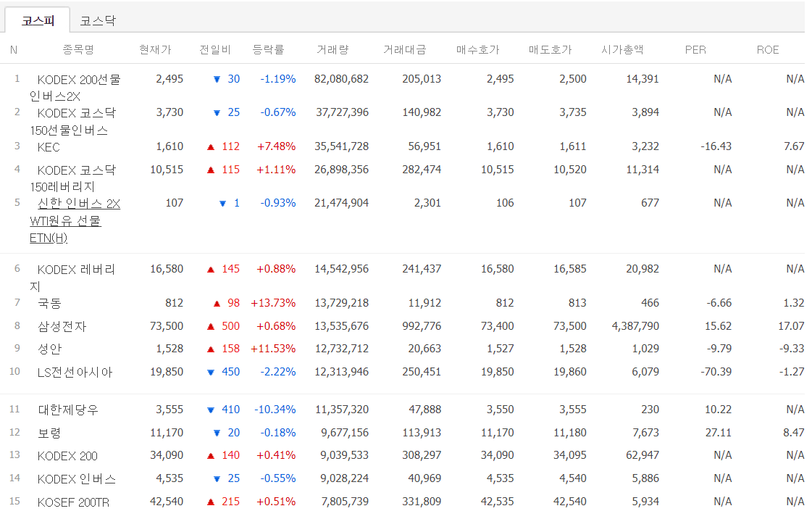812x519 pixels.
Task: Open KOSEF 200TR stock entry
Action: [x=73, y=502]
